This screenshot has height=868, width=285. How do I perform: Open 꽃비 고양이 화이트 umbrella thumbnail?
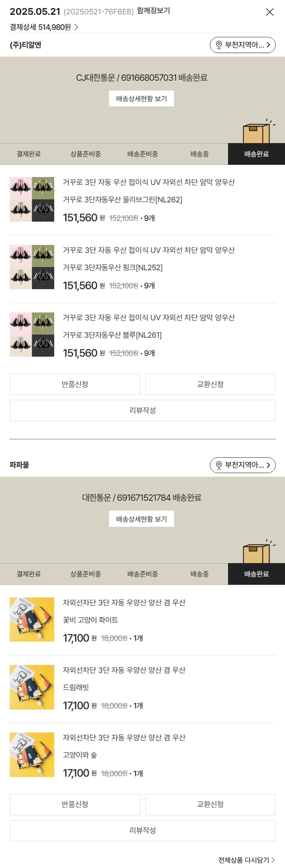32,620
